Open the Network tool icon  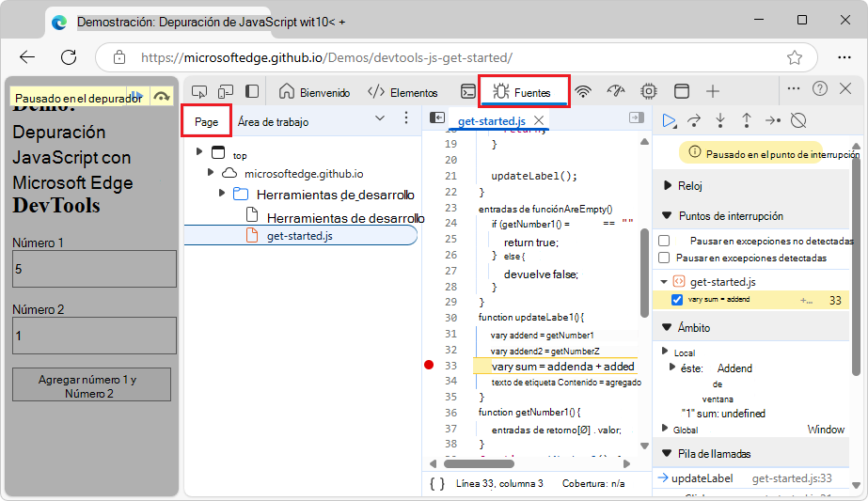[583, 91]
